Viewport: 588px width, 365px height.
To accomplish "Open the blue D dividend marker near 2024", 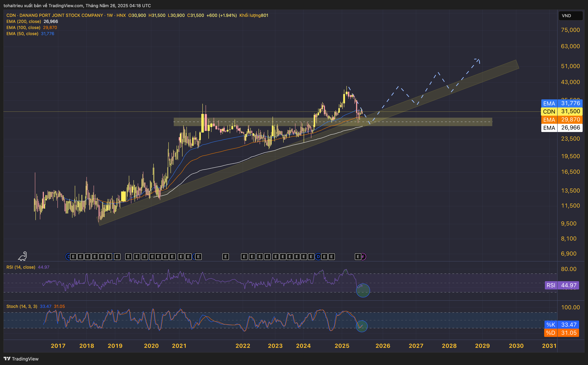I will point(318,257).
